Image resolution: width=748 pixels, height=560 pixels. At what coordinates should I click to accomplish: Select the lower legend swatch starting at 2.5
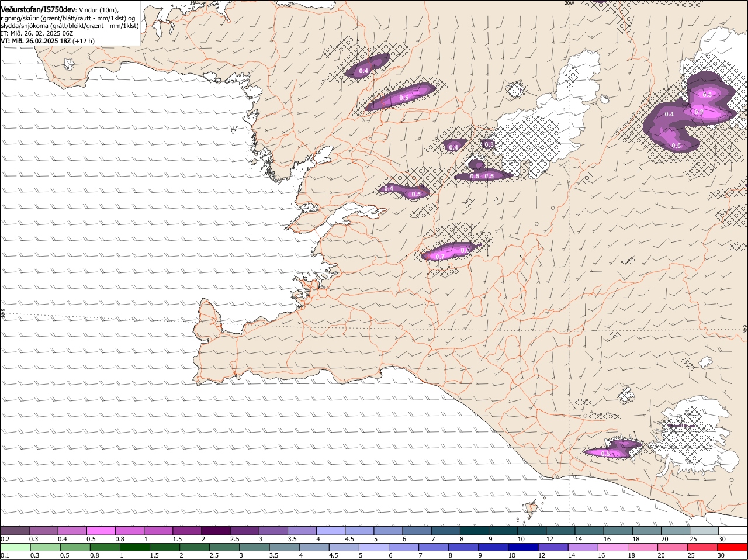[x=224, y=547]
